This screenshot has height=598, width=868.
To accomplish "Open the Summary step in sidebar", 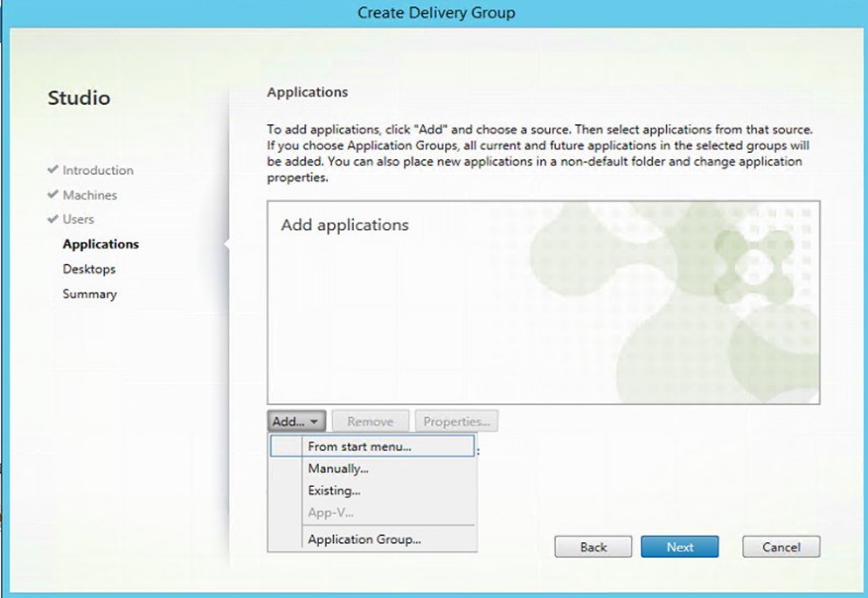I will 89,294.
